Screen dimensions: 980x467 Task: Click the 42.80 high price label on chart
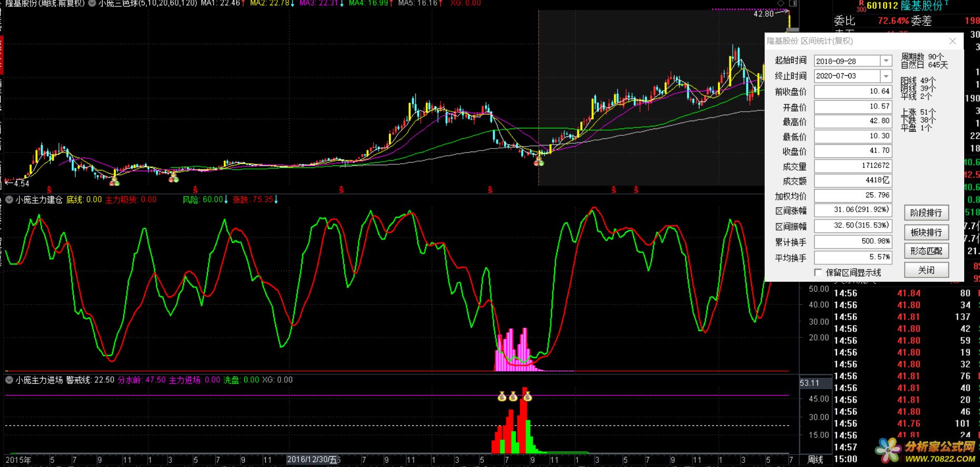coord(764,14)
